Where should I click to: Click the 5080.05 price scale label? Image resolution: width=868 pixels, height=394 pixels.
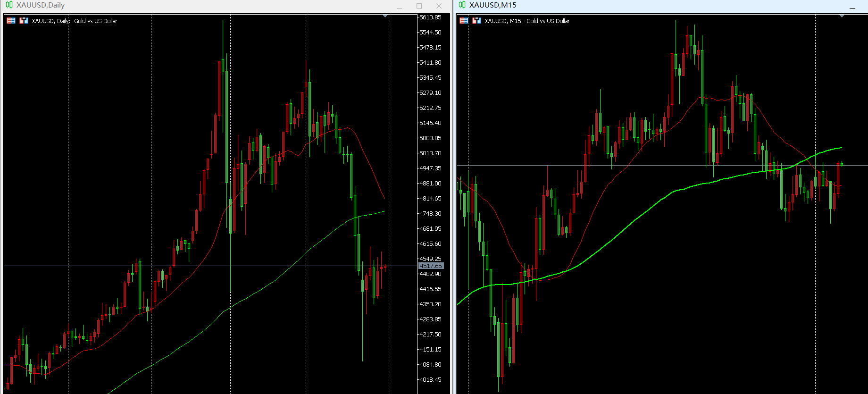[x=430, y=138]
